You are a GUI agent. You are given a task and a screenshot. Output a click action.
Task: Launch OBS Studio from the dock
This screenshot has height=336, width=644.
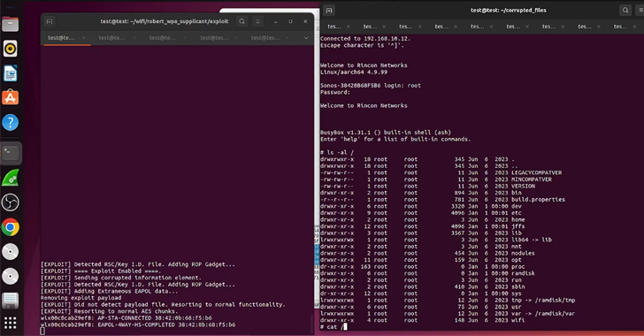coord(11,202)
